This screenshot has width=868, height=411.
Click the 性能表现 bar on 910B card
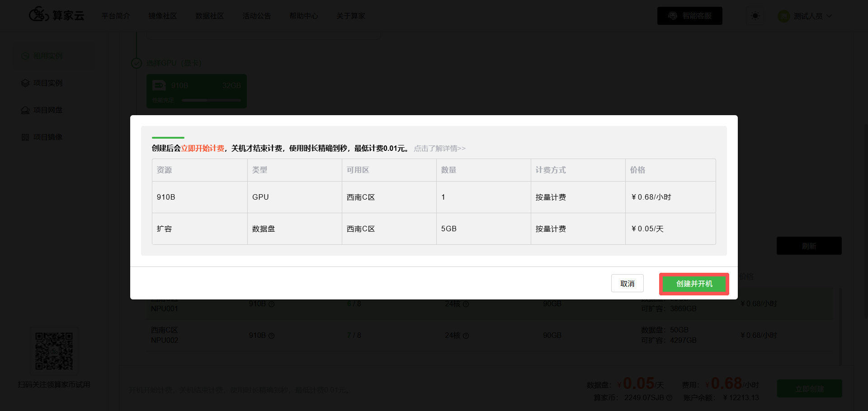[x=211, y=100]
